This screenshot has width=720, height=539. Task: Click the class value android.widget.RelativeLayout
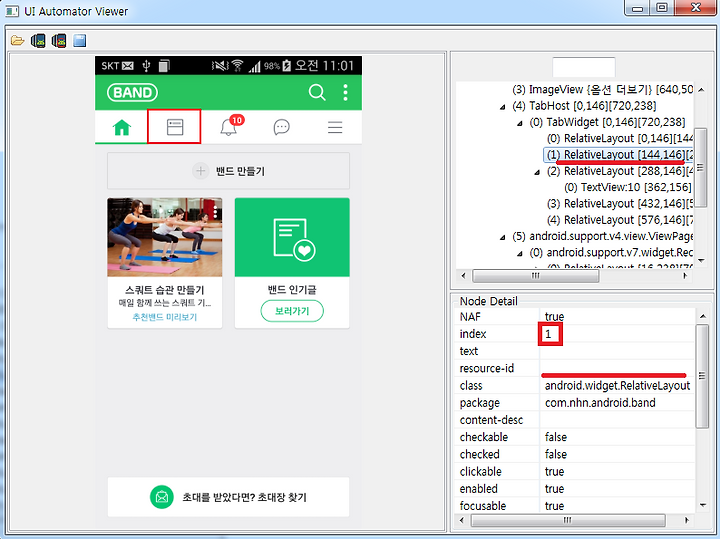pos(617,386)
